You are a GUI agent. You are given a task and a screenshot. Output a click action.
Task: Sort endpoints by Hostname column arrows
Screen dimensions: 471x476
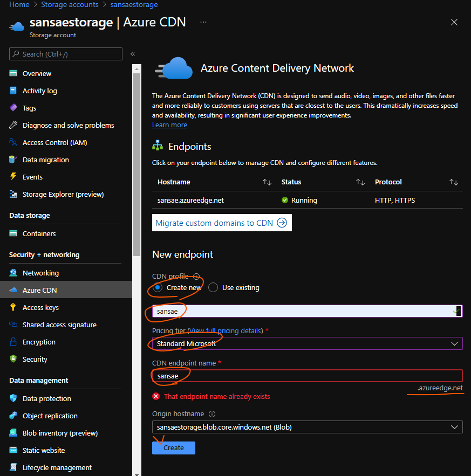point(267,182)
